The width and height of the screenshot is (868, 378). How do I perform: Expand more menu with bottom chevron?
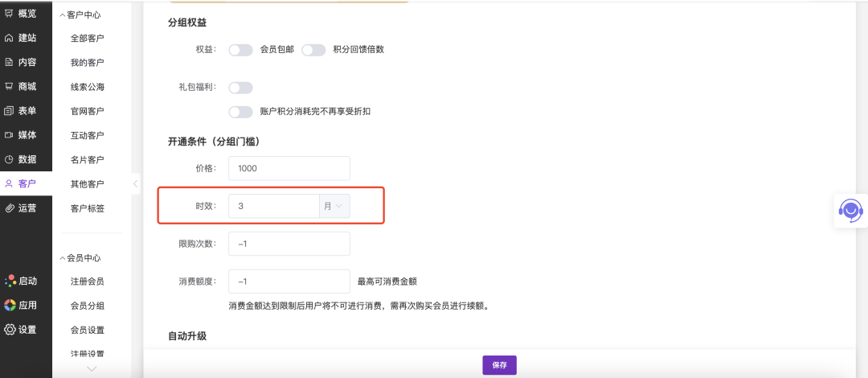tap(92, 368)
